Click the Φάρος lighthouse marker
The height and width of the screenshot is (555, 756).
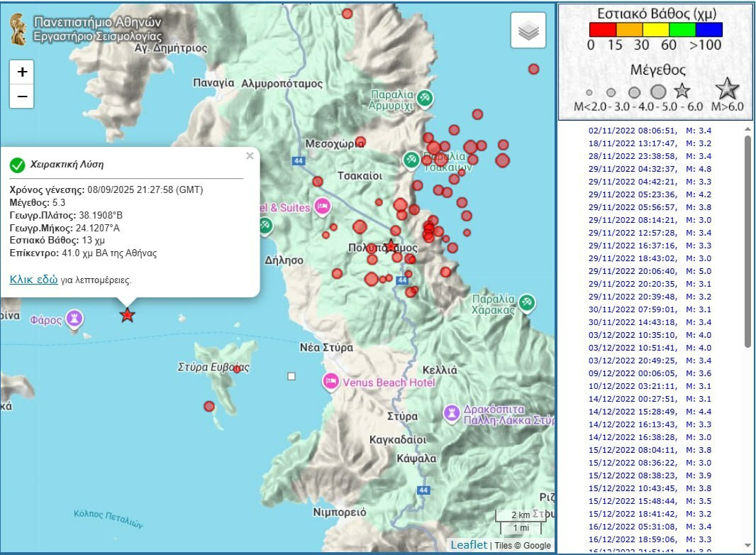(x=74, y=319)
